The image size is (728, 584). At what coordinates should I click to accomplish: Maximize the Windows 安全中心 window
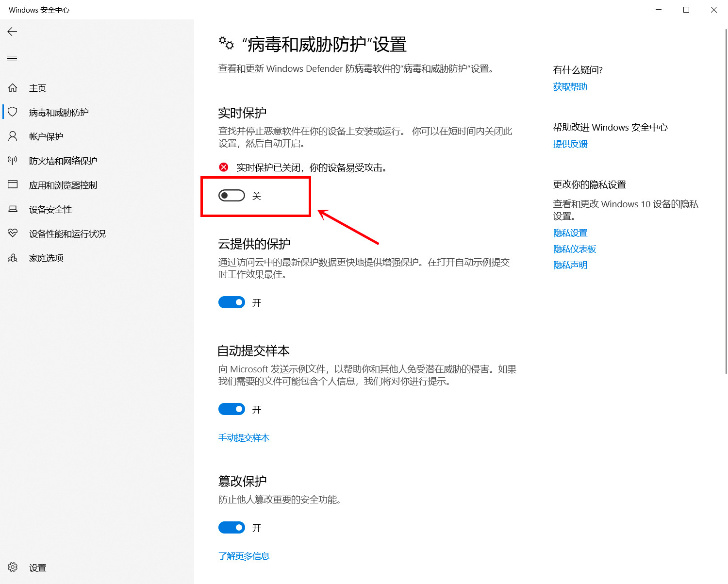tap(686, 10)
